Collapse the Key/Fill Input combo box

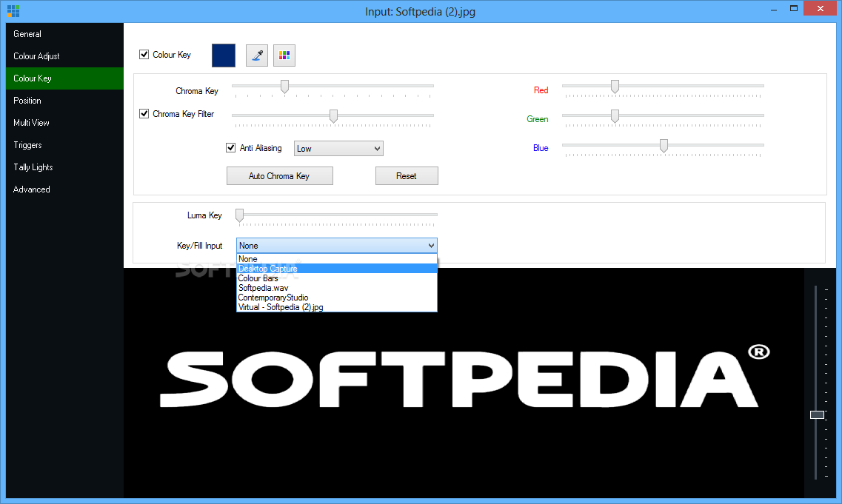[337, 245]
